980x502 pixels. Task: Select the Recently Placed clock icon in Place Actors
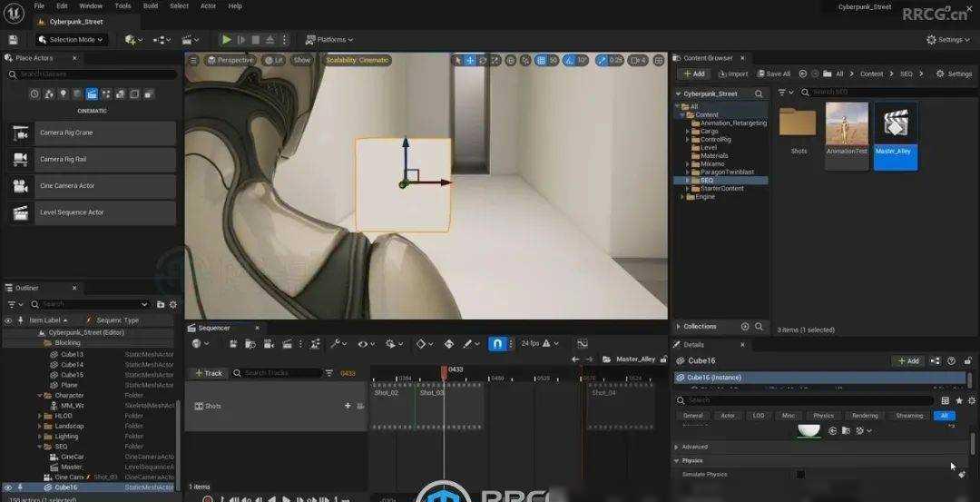(x=34, y=94)
